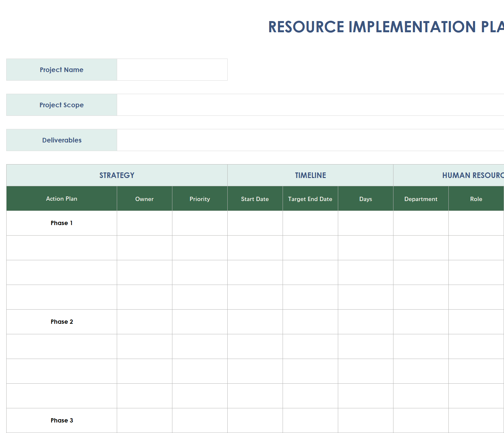Screen dimensions: 504x433
Task: Click the Start Date cell in Phase 3 row
Action: [x=255, y=420]
